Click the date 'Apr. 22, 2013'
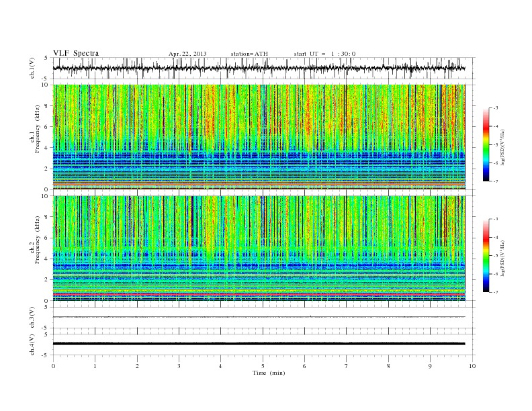532x411 pixels. (187, 54)
